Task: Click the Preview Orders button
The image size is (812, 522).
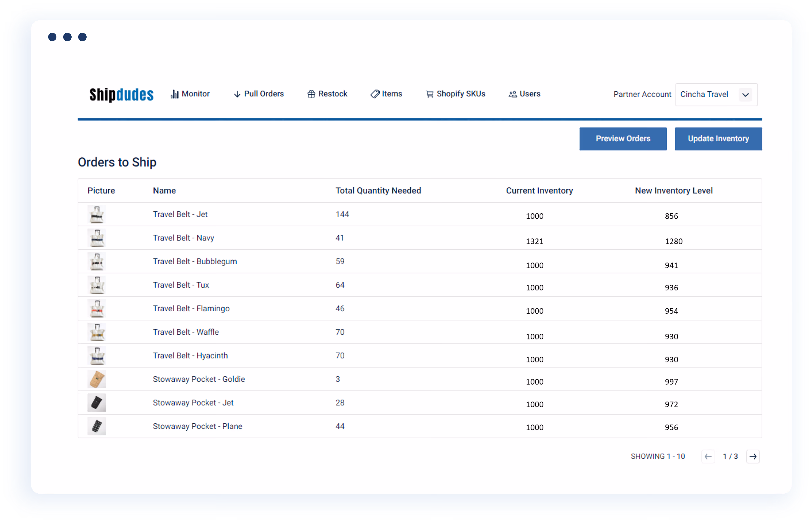Action: point(623,139)
